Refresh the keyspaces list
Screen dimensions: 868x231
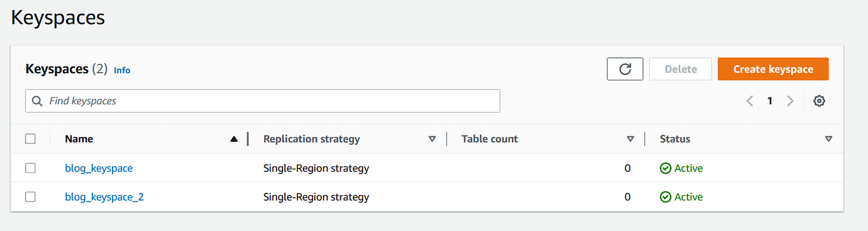click(625, 69)
